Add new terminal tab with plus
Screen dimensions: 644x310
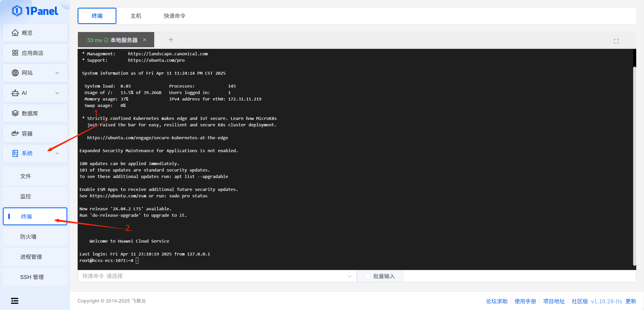171,40
